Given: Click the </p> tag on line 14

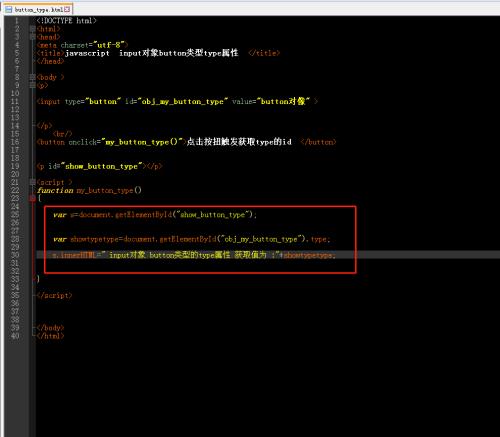Looking at the screenshot, I should [44, 126].
